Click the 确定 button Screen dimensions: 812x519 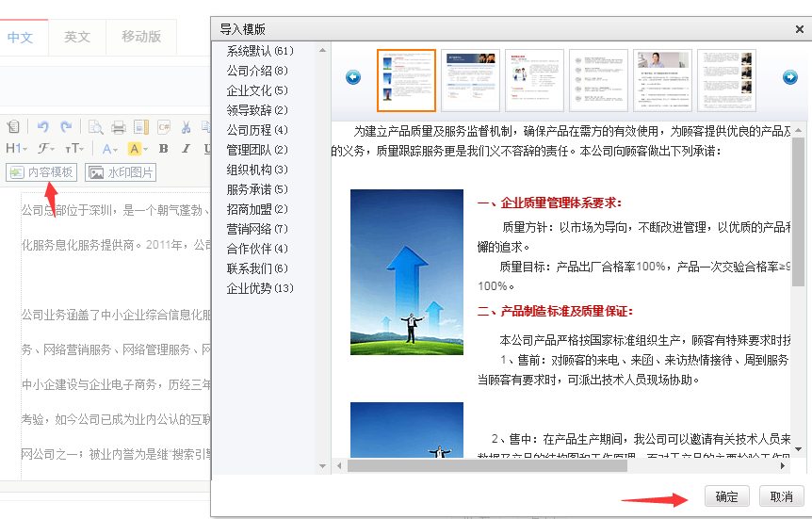tap(726, 496)
